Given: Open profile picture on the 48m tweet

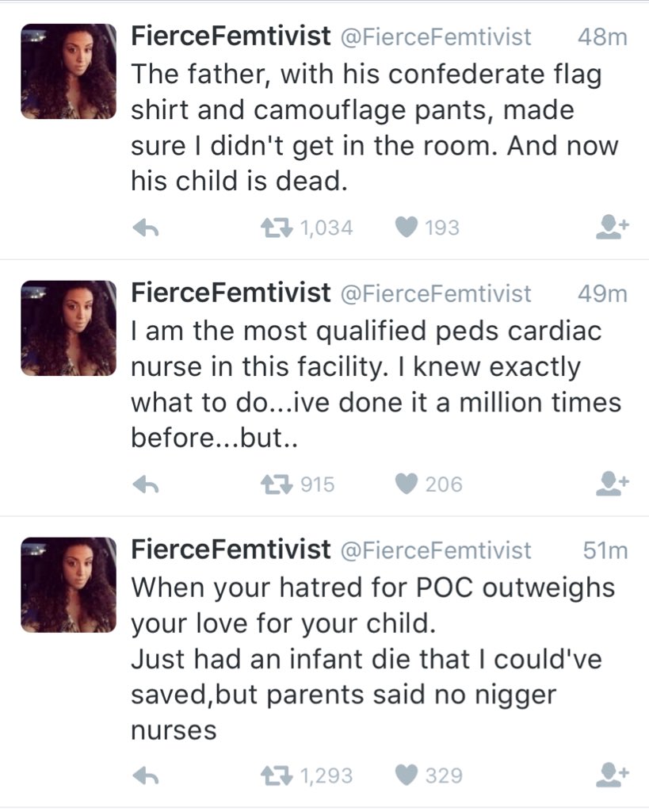Looking at the screenshot, I should [68, 71].
